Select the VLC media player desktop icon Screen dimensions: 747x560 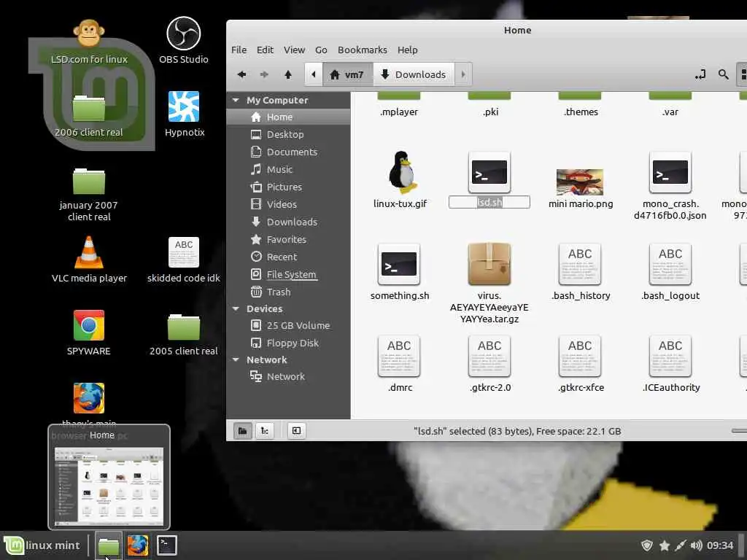click(x=88, y=252)
